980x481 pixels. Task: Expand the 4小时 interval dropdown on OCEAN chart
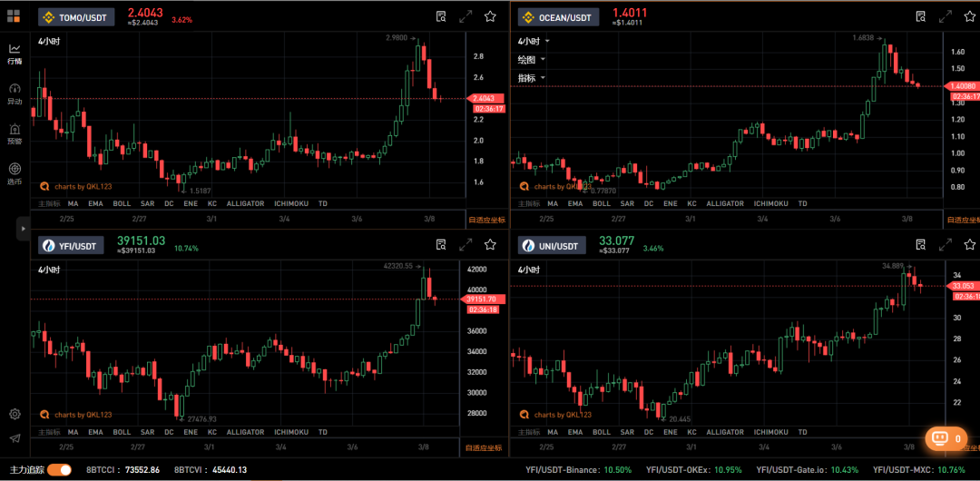534,41
